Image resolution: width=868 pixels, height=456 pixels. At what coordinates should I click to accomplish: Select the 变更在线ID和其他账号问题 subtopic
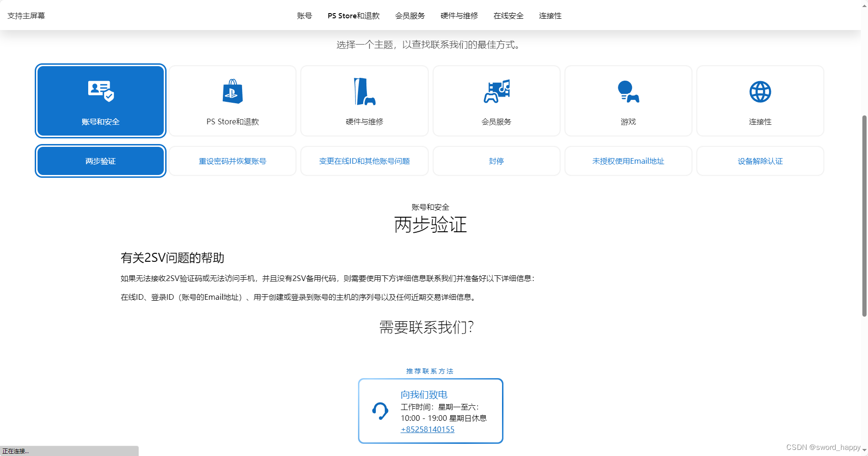click(365, 161)
